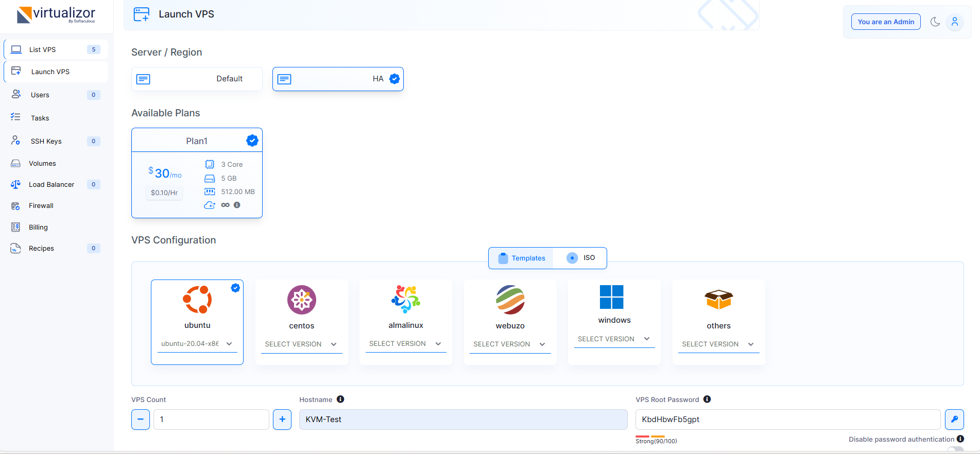Open the others SELECT VERSION dropdown
The height and width of the screenshot is (454, 980).
point(719,344)
